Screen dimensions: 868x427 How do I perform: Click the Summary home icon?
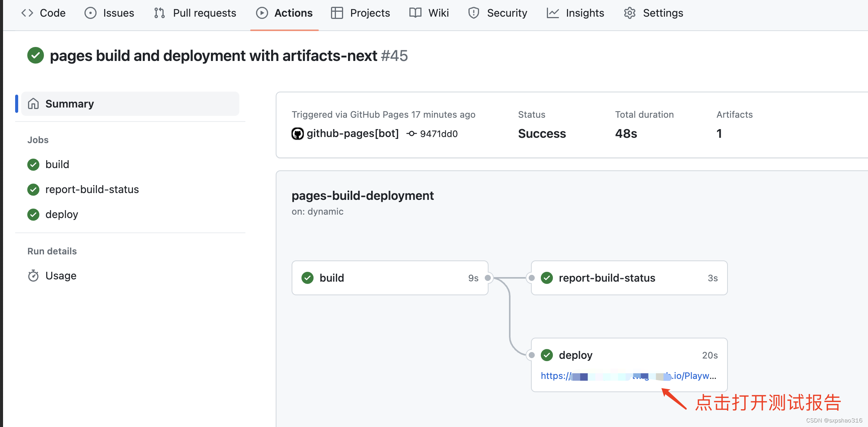(33, 103)
